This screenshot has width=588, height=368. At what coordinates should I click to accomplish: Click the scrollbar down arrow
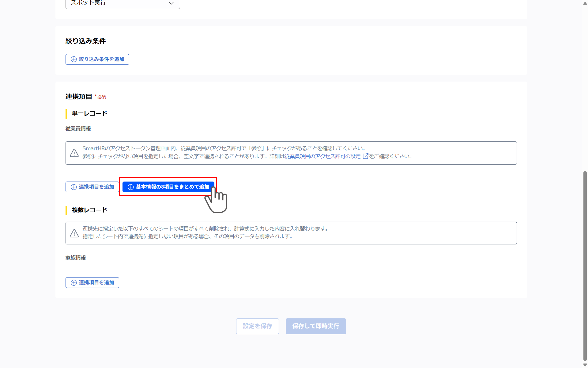(585, 365)
